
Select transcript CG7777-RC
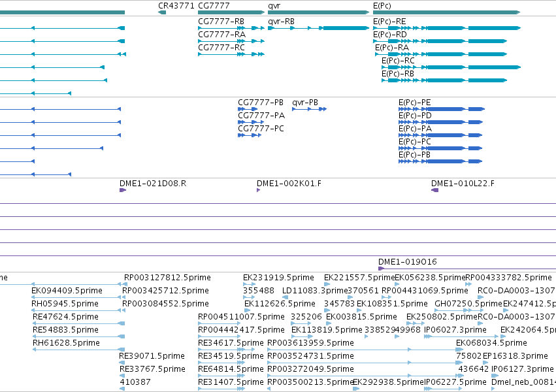click(231, 54)
